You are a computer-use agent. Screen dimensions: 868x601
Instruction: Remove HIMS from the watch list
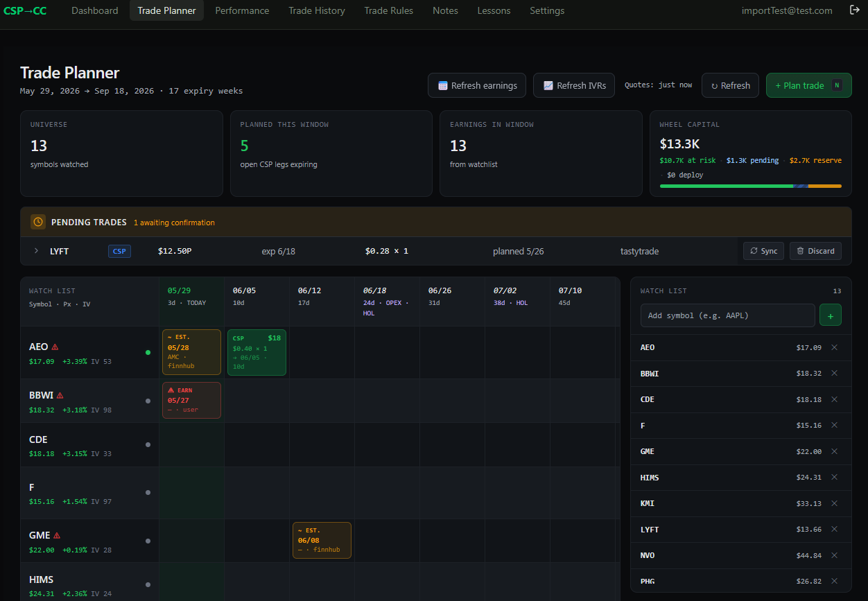(x=834, y=477)
